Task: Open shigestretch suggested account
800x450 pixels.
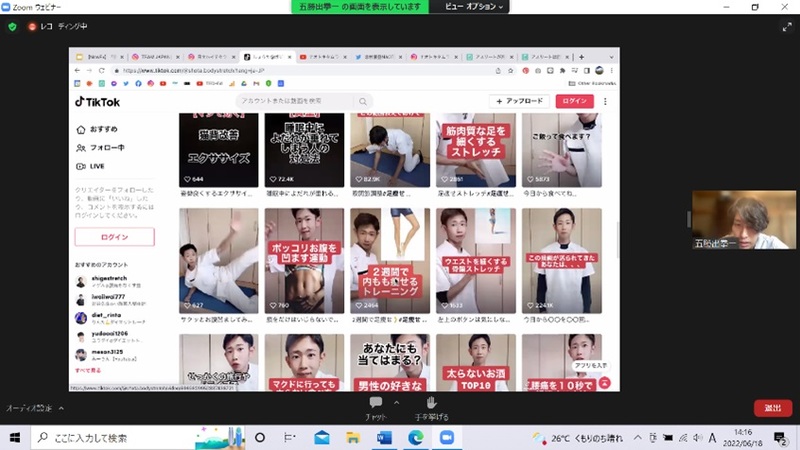Action: point(109,282)
